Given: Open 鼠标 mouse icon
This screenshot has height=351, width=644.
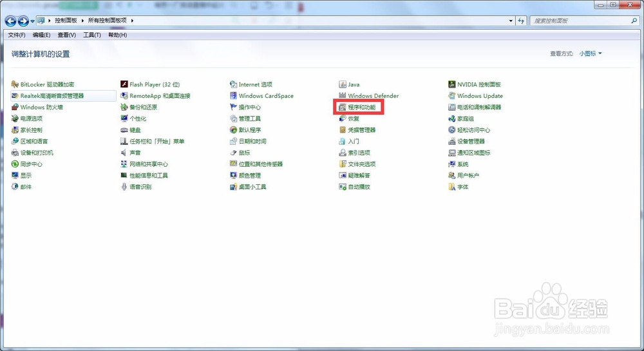Looking at the screenshot, I should pos(233,153).
